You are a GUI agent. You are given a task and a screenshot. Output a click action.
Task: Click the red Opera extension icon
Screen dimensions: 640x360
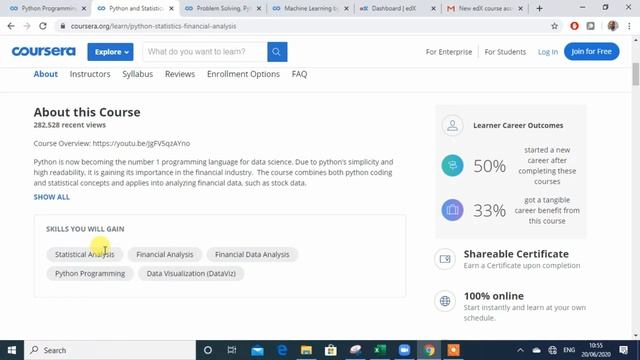574,26
